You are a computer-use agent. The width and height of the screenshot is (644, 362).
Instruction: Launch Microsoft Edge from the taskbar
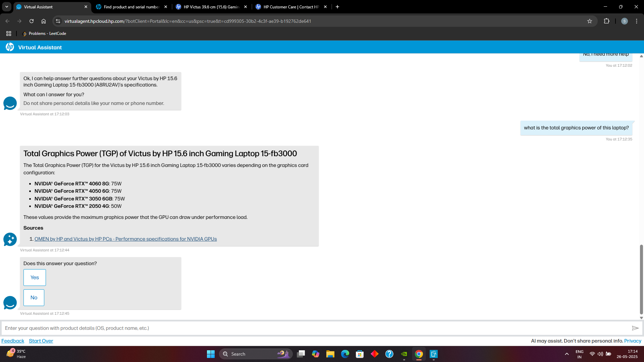pyautogui.click(x=345, y=354)
